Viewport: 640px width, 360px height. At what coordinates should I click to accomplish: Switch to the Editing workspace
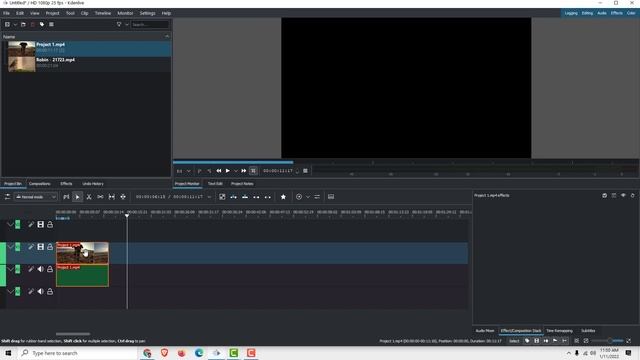[587, 13]
